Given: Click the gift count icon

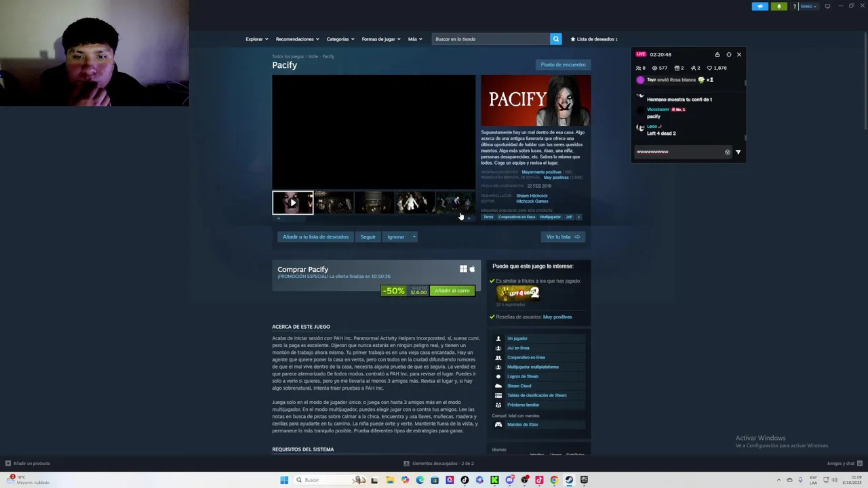Looking at the screenshot, I should tap(679, 68).
